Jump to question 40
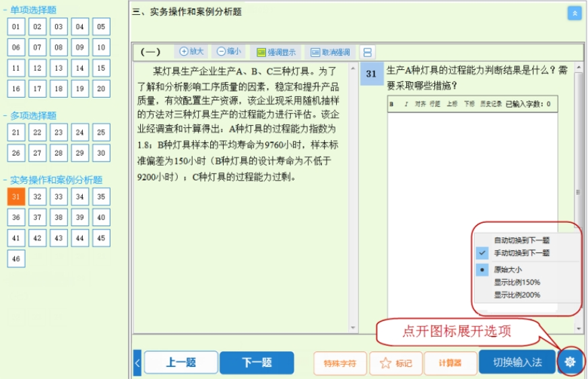The width and height of the screenshot is (588, 379). pos(101,217)
